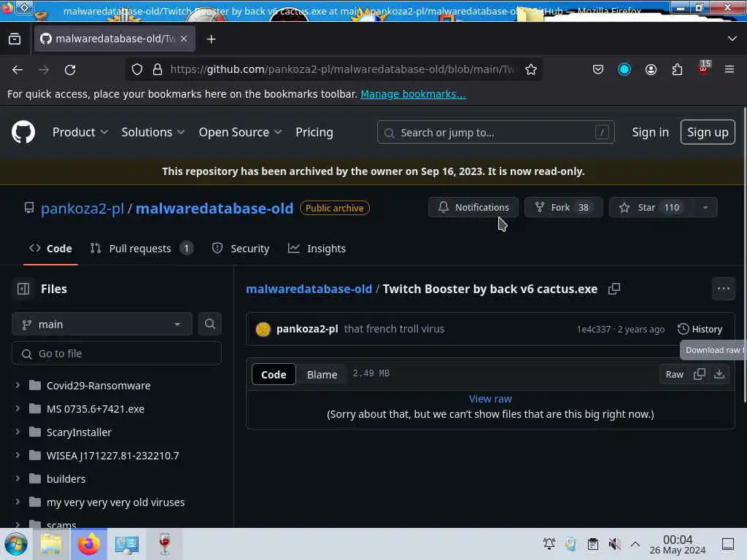Image resolution: width=747 pixels, height=560 pixels.
Task: Close the malwaredatabase-old tab
Action: pyautogui.click(x=184, y=39)
